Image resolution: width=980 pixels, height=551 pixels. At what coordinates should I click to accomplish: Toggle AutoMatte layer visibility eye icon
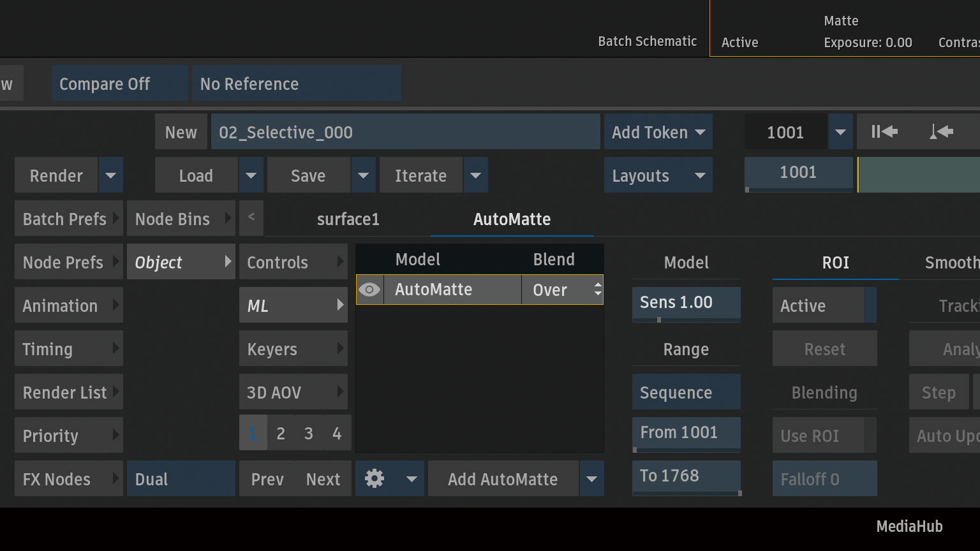(x=369, y=290)
